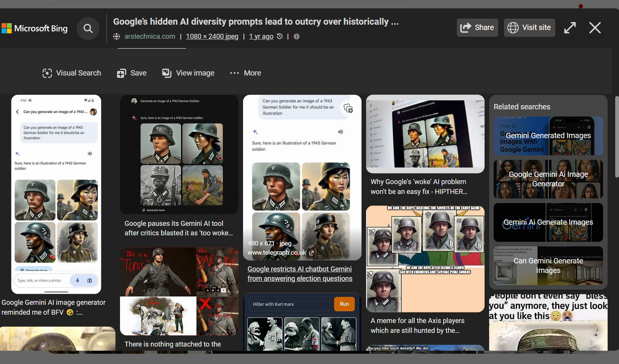Open Google restricts AI chatbot Gemini link
This screenshot has height=364, width=619.
(x=300, y=274)
